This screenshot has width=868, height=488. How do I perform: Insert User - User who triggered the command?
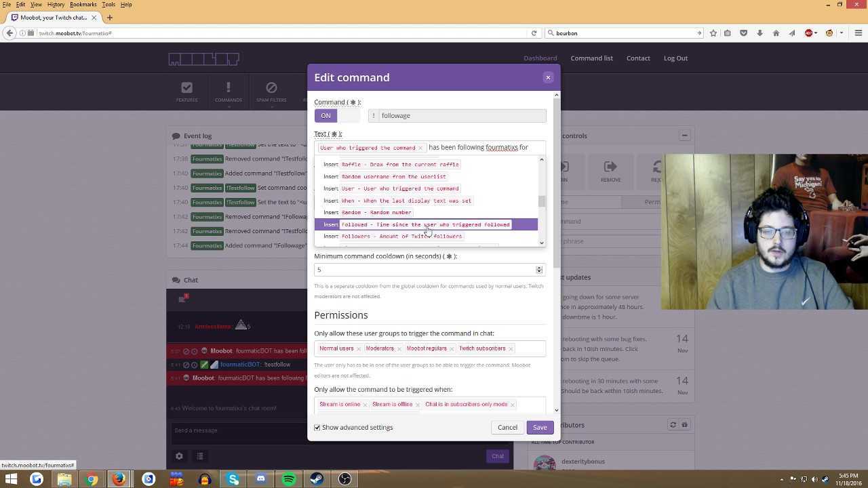point(426,189)
